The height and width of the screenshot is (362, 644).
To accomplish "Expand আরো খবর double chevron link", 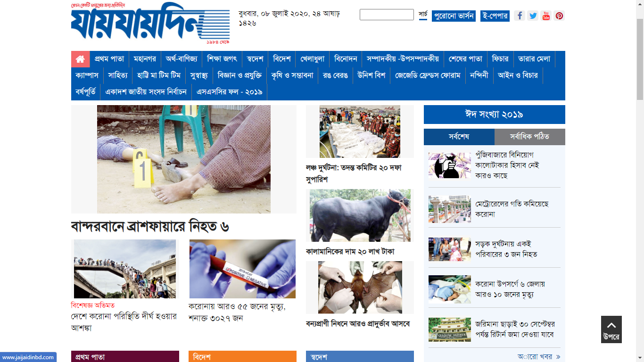I will tap(539, 357).
